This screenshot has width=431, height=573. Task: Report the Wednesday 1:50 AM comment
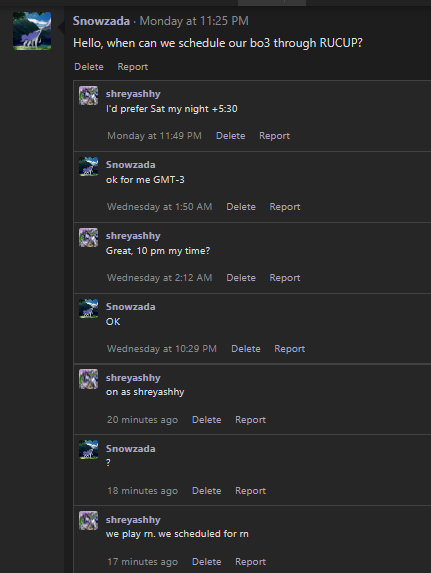285,207
